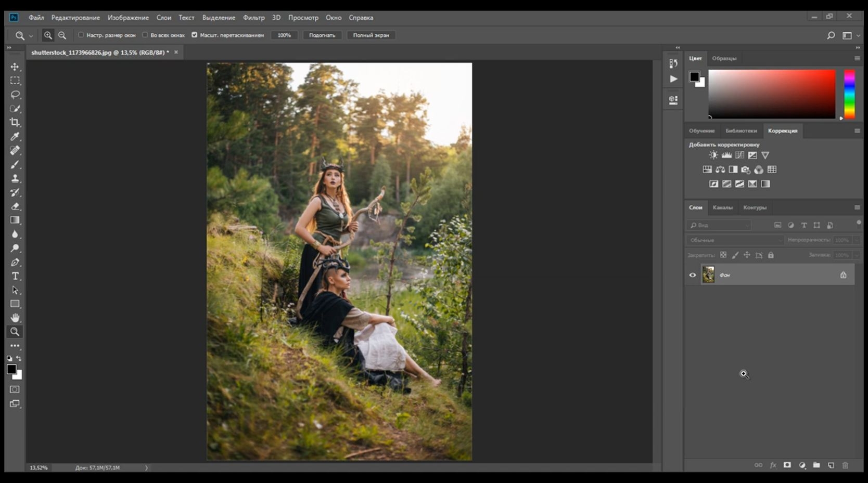This screenshot has height=483, width=868.
Task: Add Curves adjustment layer
Action: [739, 155]
